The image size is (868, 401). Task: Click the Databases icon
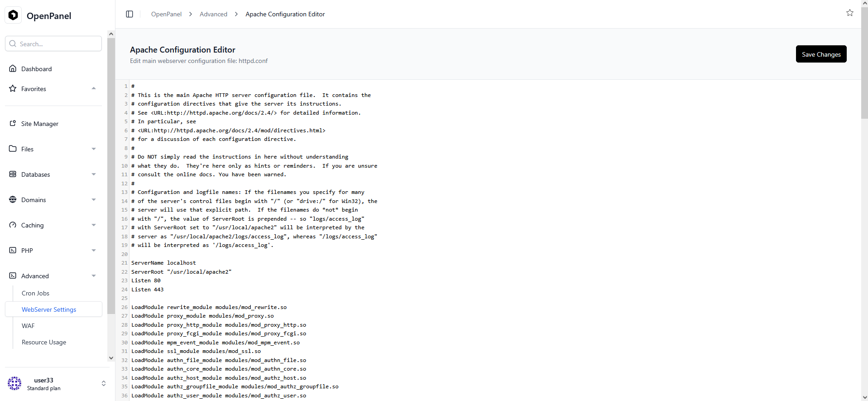pos(13,174)
